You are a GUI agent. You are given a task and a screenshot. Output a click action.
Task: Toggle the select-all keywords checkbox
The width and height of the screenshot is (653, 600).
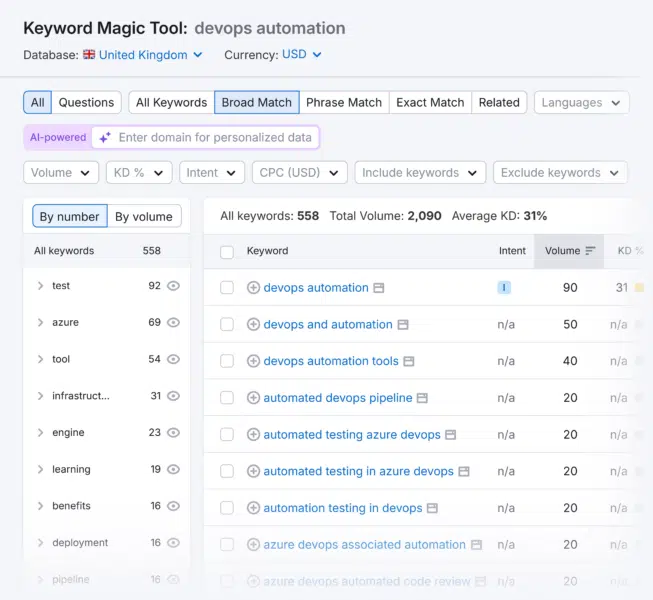[227, 252]
